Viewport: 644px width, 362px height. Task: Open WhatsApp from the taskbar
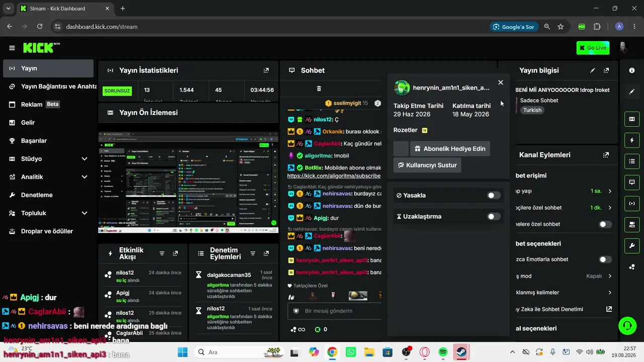pyautogui.click(x=351, y=352)
